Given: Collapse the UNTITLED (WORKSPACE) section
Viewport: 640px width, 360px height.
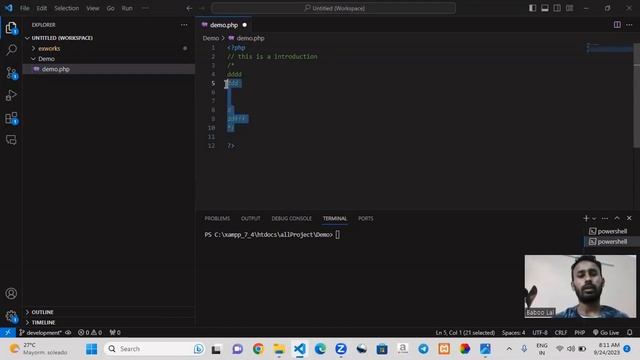Looking at the screenshot, I should point(62,38).
